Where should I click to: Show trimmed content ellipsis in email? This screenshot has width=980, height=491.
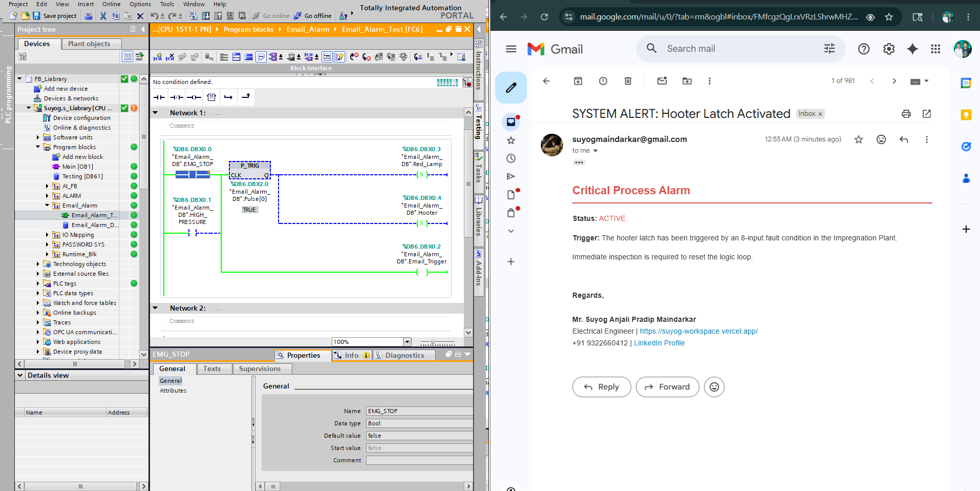(x=579, y=162)
